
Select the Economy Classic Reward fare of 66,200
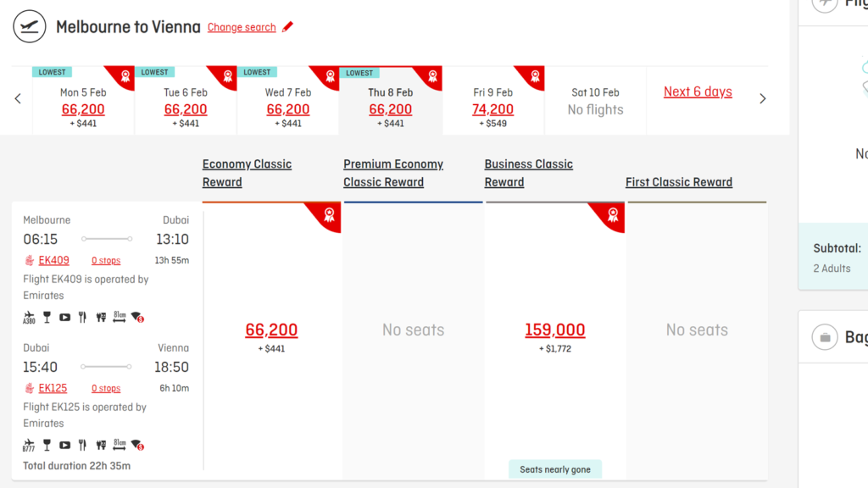[x=271, y=329]
